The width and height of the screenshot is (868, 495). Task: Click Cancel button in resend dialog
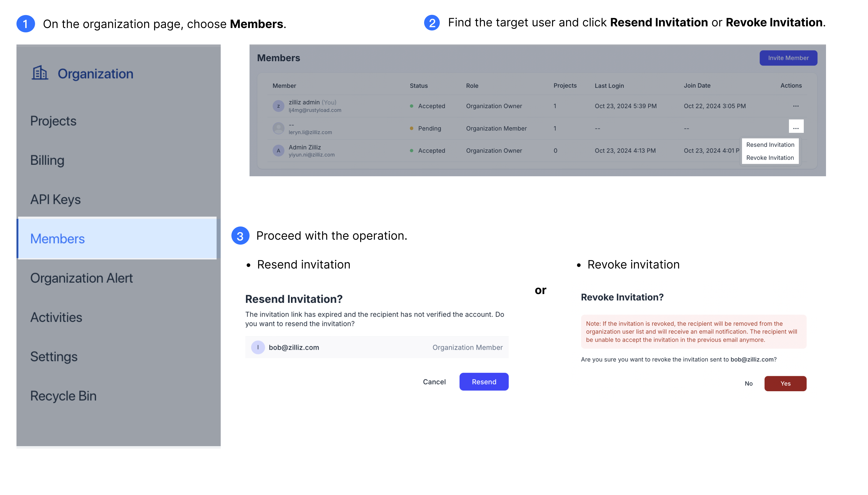[435, 382]
